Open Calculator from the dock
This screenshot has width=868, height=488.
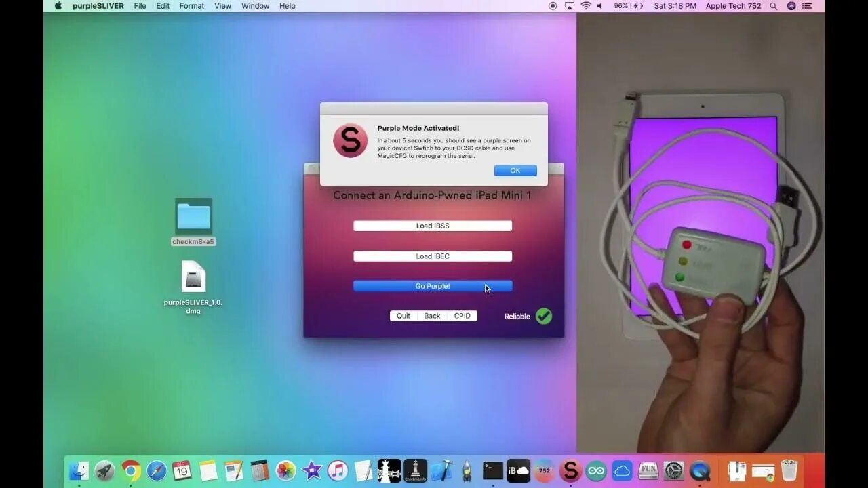coord(260,470)
